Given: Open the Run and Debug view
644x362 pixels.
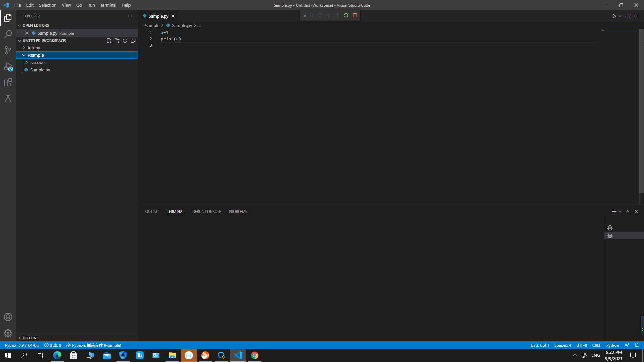Looking at the screenshot, I should click(8, 67).
